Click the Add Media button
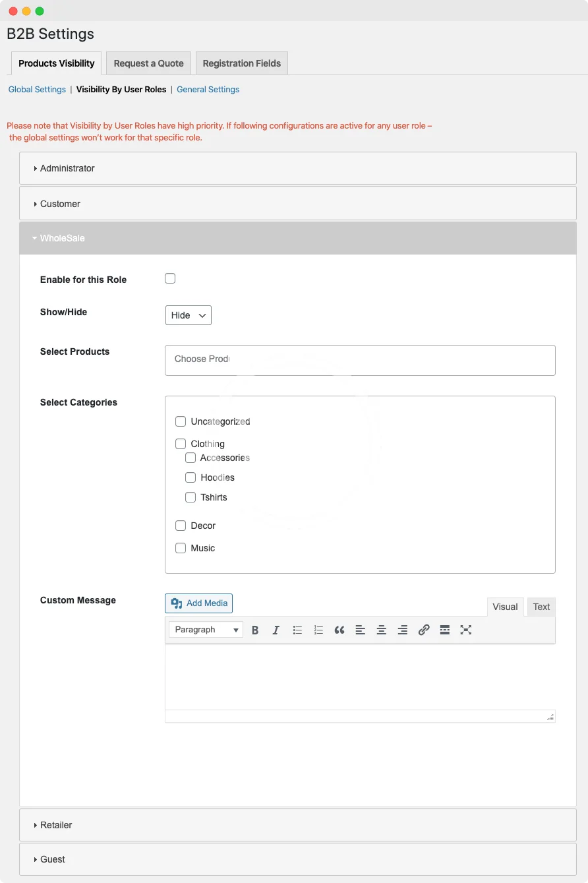Screen dimensions: 588x883 tap(198, 603)
